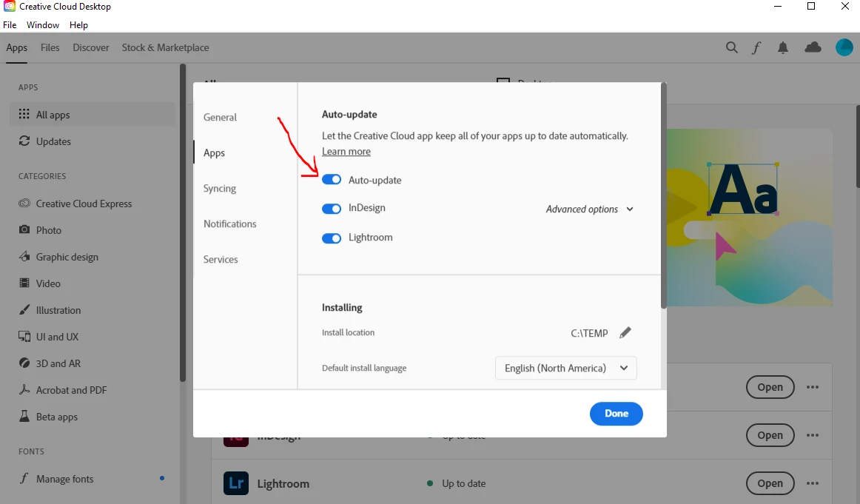Expand Advanced options chevron
Viewport: 860px width, 504px height.
[630, 209]
